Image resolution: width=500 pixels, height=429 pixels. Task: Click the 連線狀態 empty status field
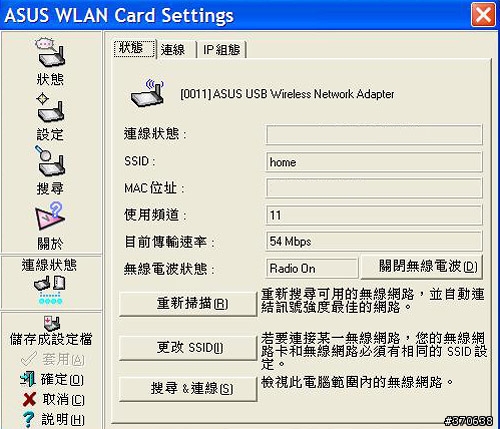pyautogui.click(x=374, y=134)
